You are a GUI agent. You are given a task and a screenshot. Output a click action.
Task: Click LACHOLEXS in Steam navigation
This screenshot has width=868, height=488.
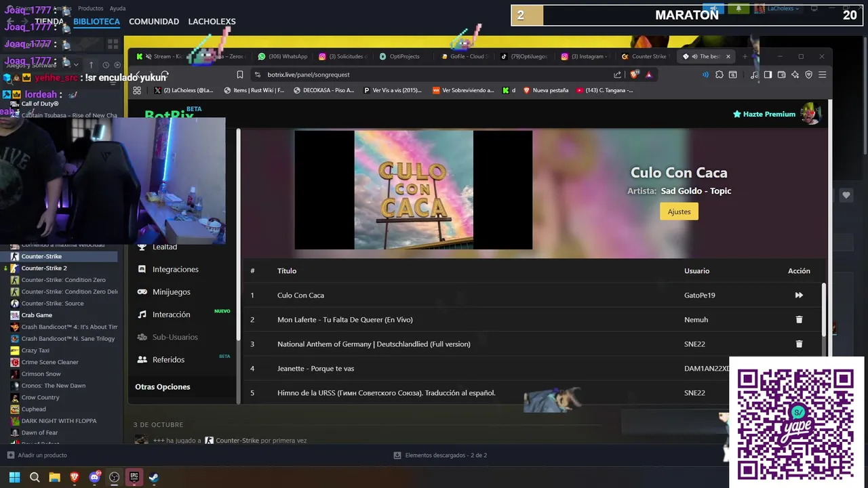click(212, 22)
